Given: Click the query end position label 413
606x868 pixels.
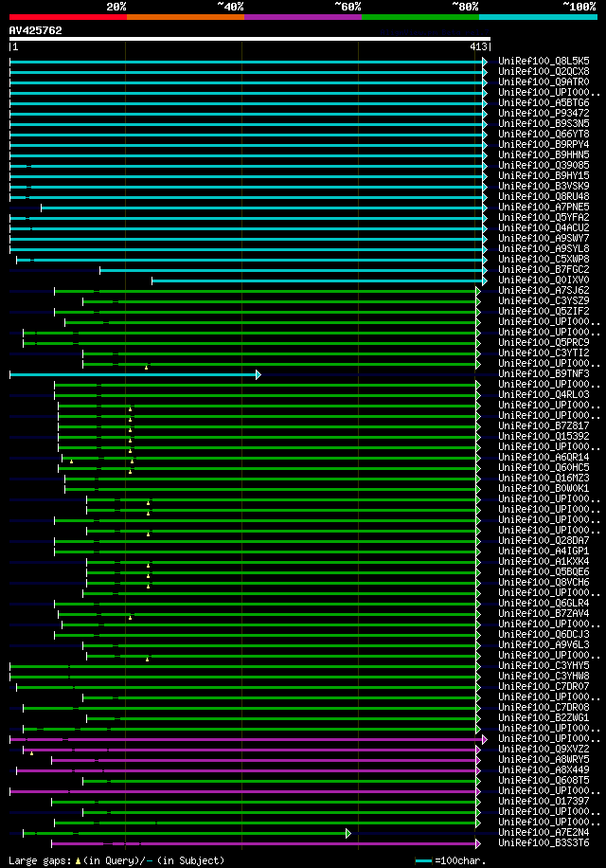Looking at the screenshot, I should (478, 47).
